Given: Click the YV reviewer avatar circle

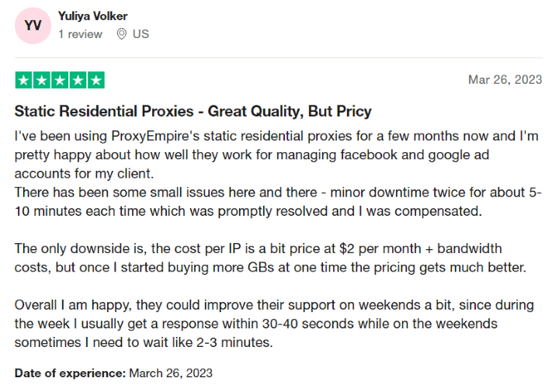Looking at the screenshot, I should point(33,26).
